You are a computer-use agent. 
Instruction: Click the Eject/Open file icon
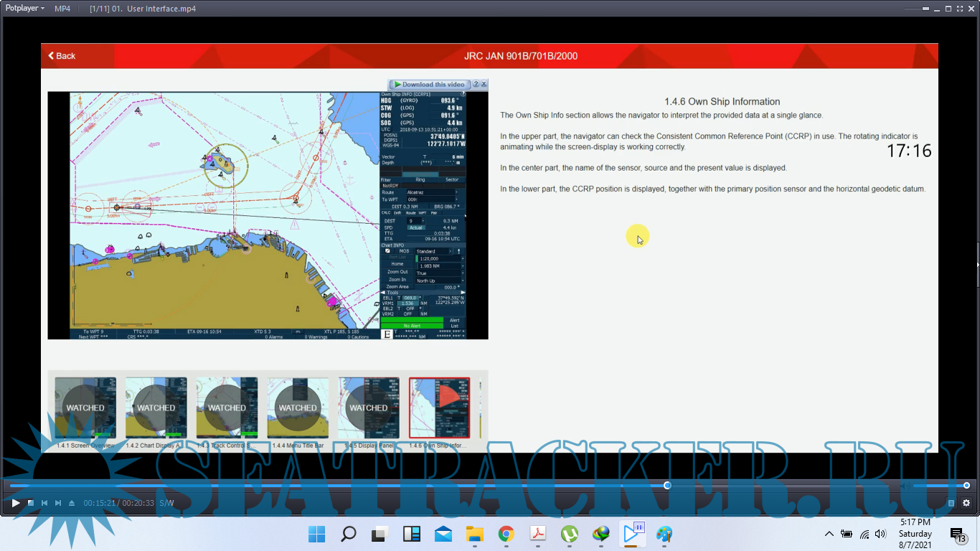coord(72,503)
